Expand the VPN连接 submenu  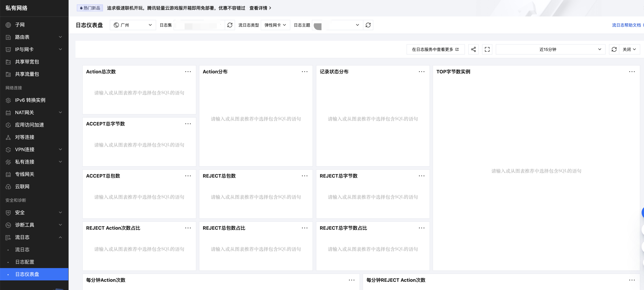tap(60, 149)
